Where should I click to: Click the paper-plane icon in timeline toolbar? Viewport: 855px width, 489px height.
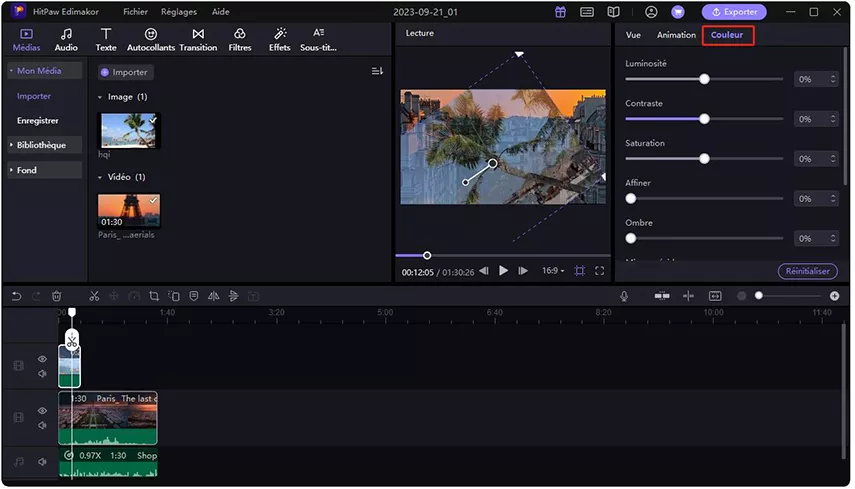point(233,297)
